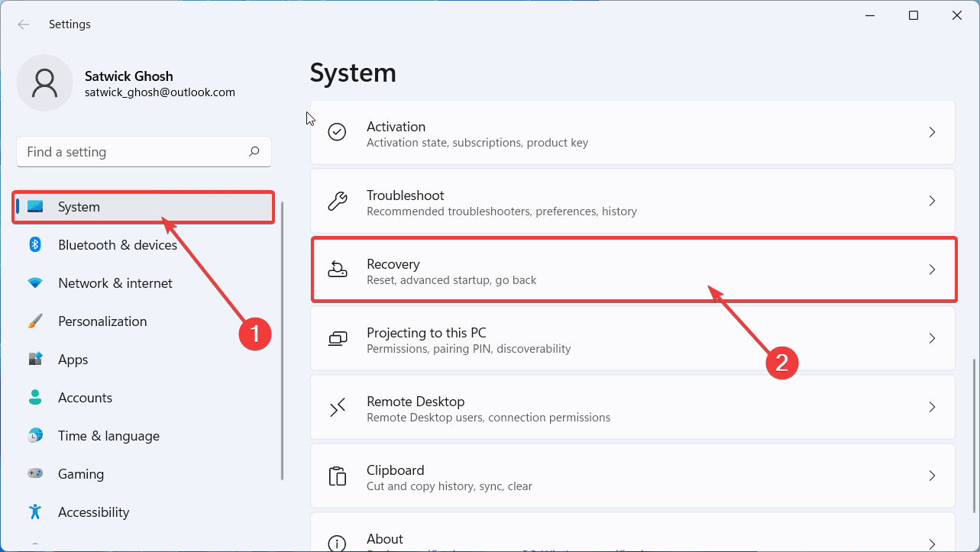The image size is (980, 552).
Task: Click the Find a setting search box
Action: click(x=144, y=152)
